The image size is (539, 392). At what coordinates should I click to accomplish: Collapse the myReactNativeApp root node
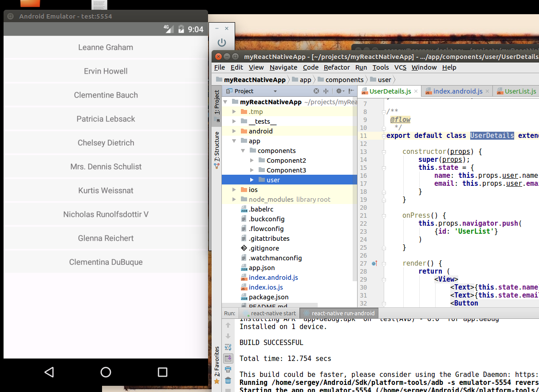point(225,102)
